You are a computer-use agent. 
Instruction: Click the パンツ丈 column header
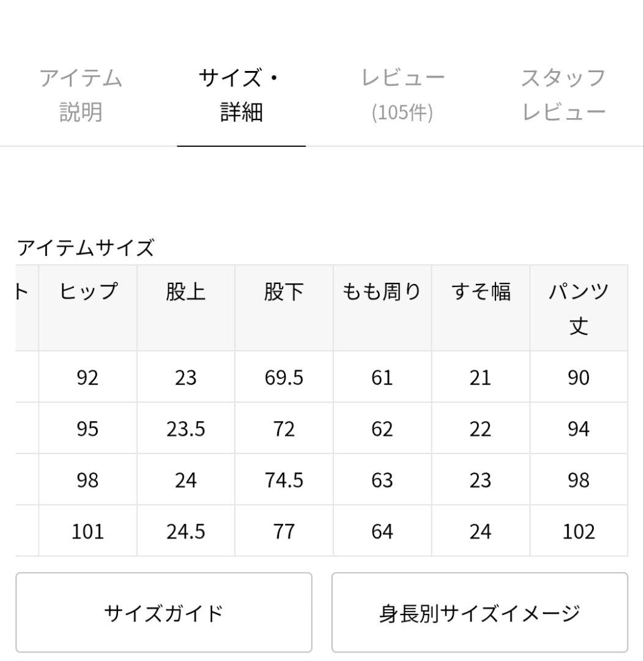click(x=578, y=309)
